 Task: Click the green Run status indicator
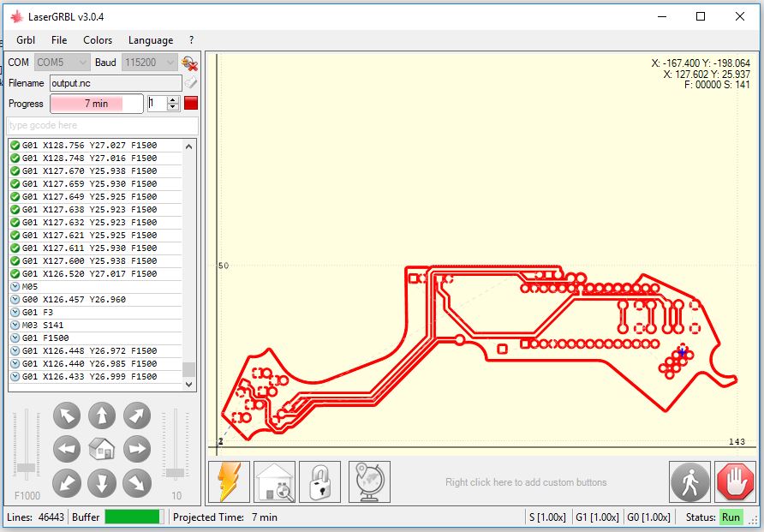tap(731, 517)
